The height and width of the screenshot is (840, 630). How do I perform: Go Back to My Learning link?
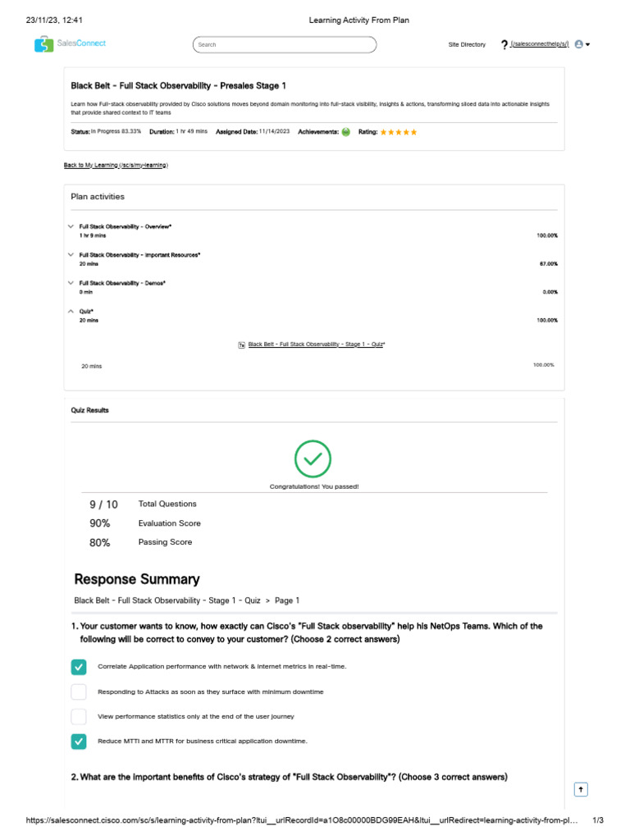point(116,165)
